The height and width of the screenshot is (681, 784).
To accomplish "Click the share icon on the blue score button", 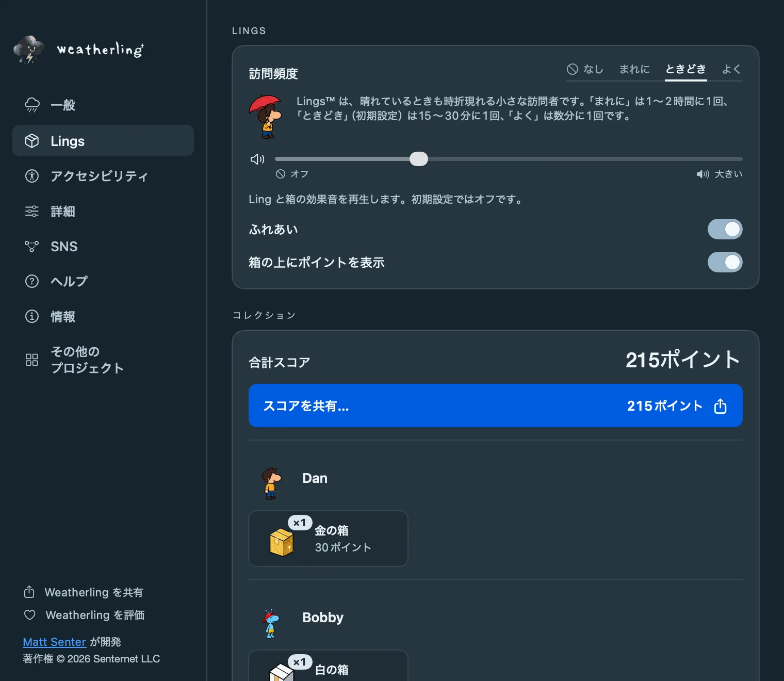I will (x=721, y=406).
